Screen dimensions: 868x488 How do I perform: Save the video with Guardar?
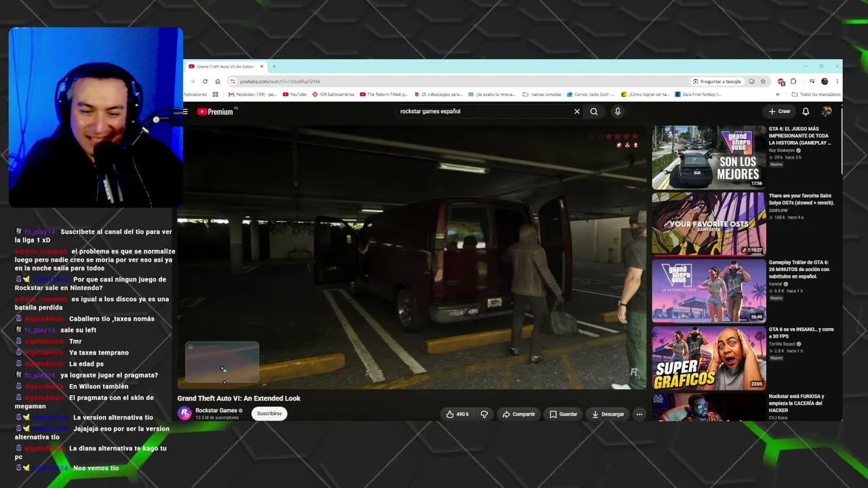click(x=564, y=414)
